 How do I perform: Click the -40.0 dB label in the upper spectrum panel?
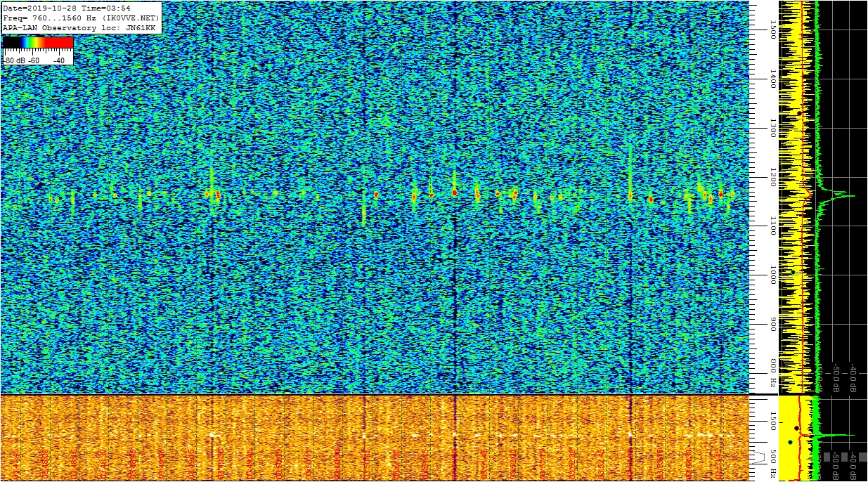(852, 378)
